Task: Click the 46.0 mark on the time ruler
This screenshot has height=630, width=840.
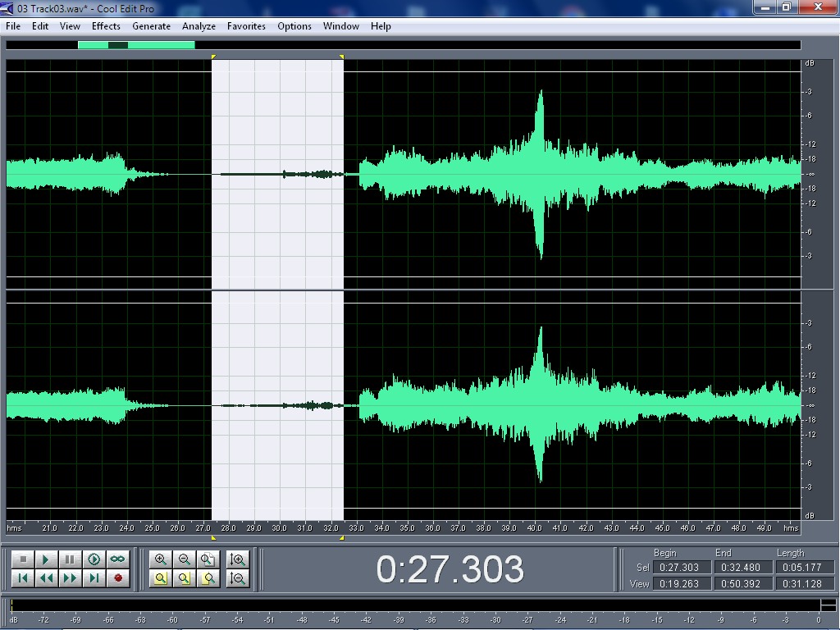Action: (687, 527)
